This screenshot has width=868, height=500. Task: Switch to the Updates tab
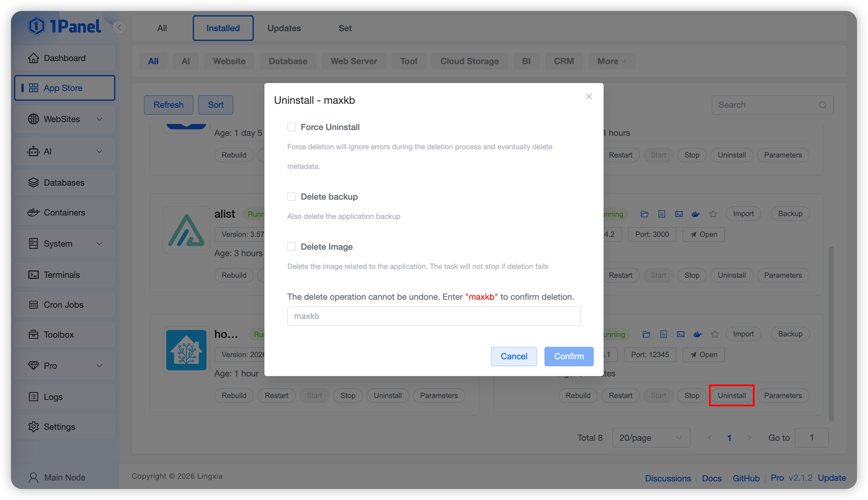pyautogui.click(x=284, y=28)
